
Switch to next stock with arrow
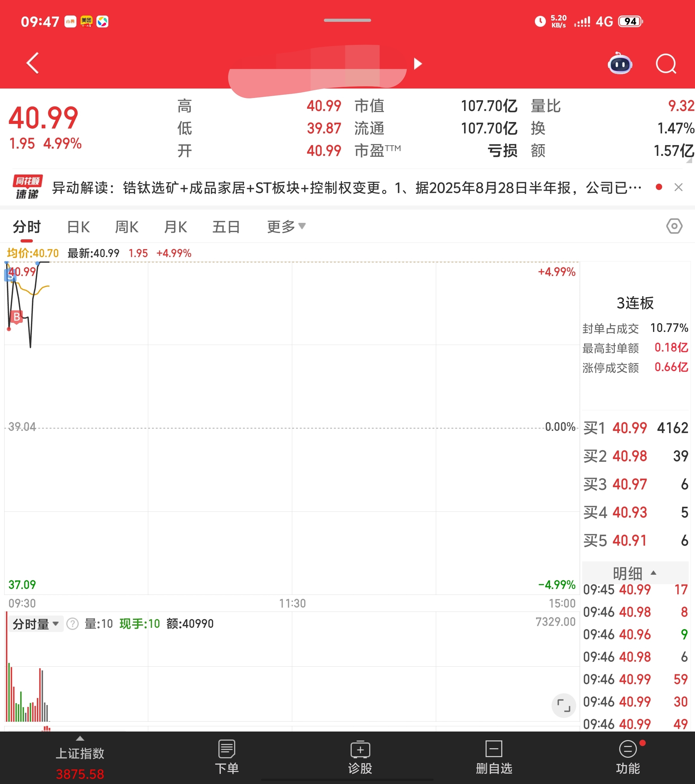click(418, 64)
